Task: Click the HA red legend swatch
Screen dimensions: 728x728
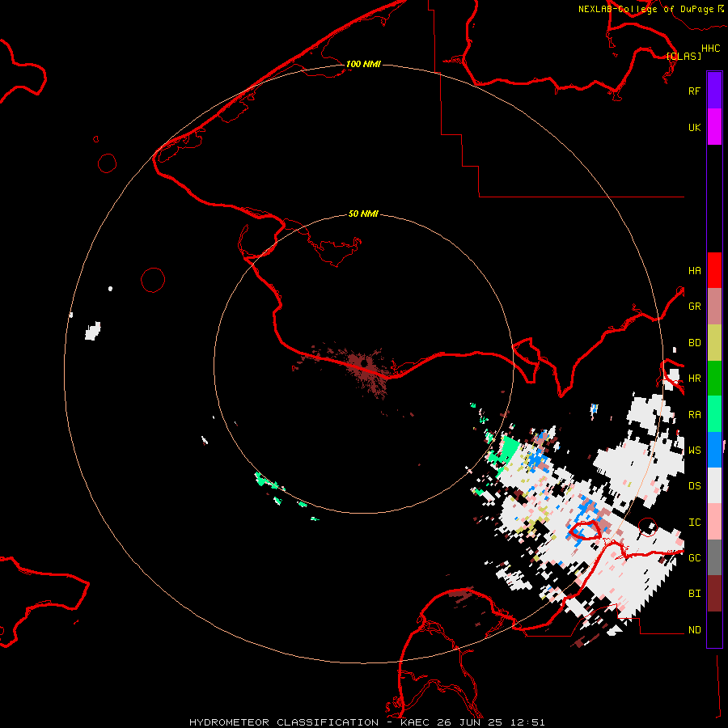Action: pyautogui.click(x=714, y=270)
